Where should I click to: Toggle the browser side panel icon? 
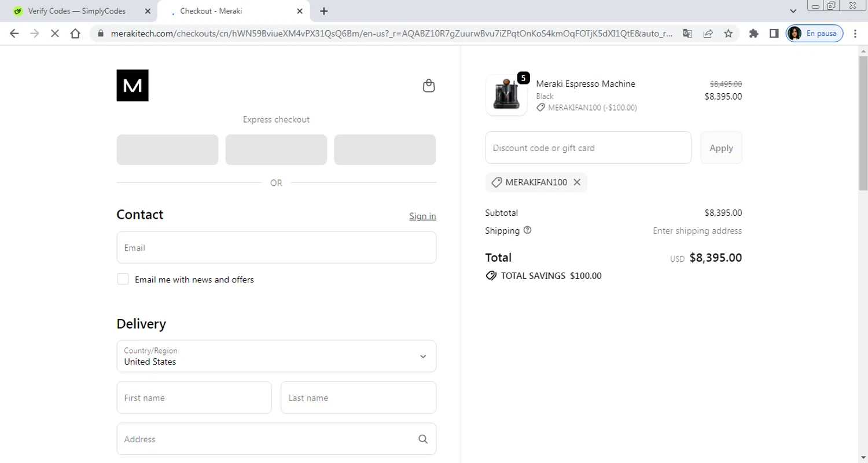[774, 34]
